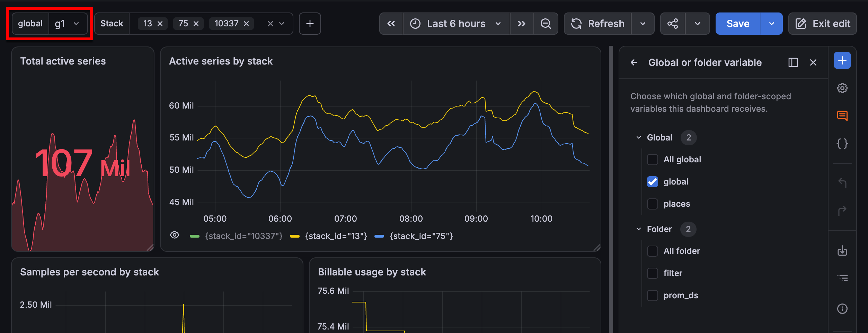Screen dimensions: 868x333
Task: Clear all Stack filter values
Action: (x=271, y=24)
